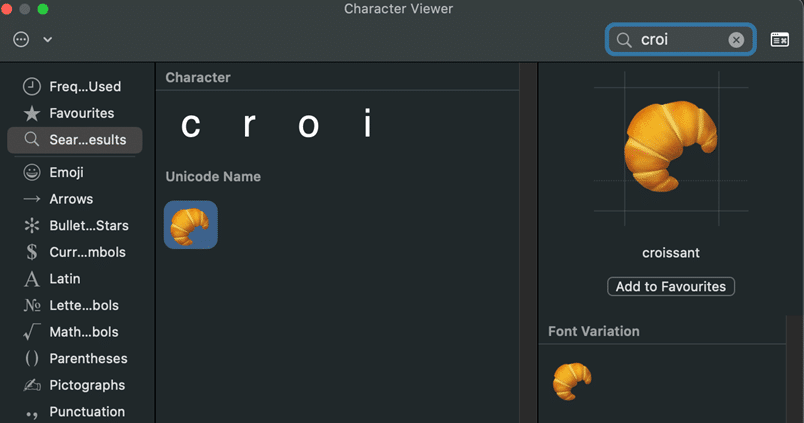
Task: Toggle the compact viewer button beside search
Action: click(780, 40)
